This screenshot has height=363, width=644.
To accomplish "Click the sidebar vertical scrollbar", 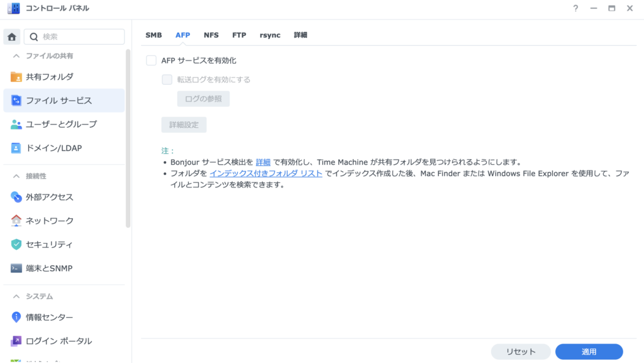I will click(x=128, y=138).
